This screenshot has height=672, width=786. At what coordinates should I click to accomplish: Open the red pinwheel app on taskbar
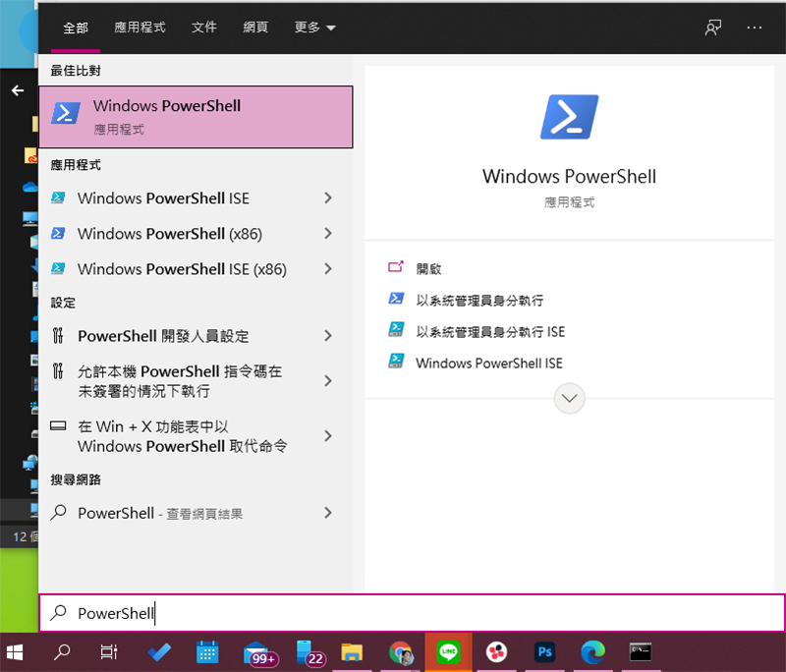point(496,652)
